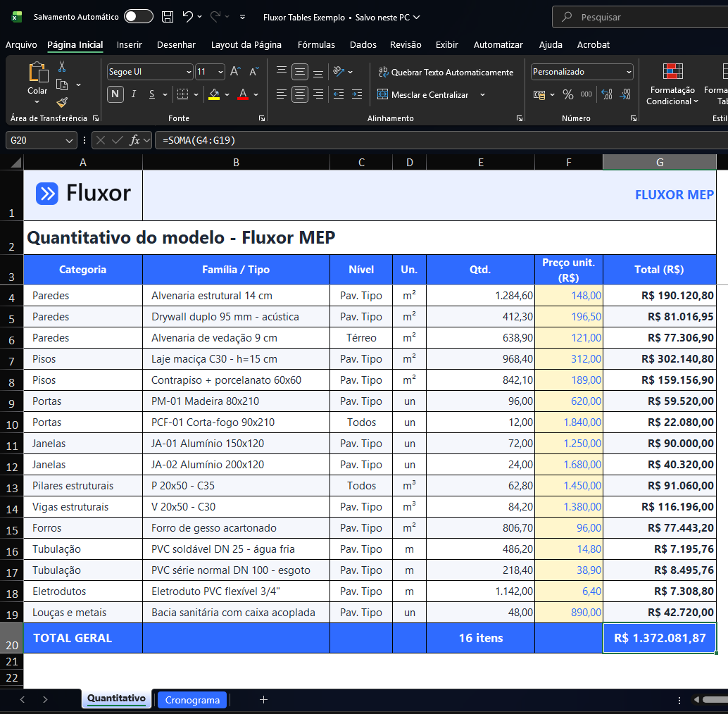Click the formula bar showing =SOMA(G4:G19)
728x714 pixels.
click(x=441, y=140)
